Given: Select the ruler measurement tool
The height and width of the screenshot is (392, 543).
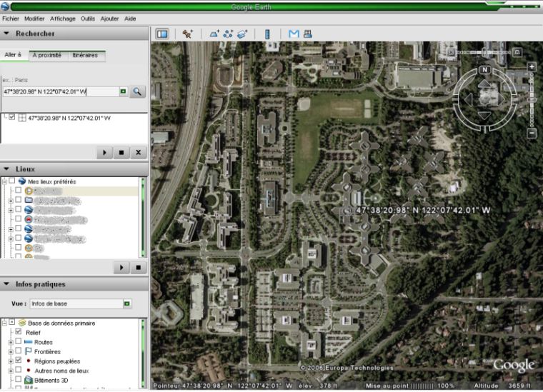Looking at the screenshot, I should (x=267, y=34).
